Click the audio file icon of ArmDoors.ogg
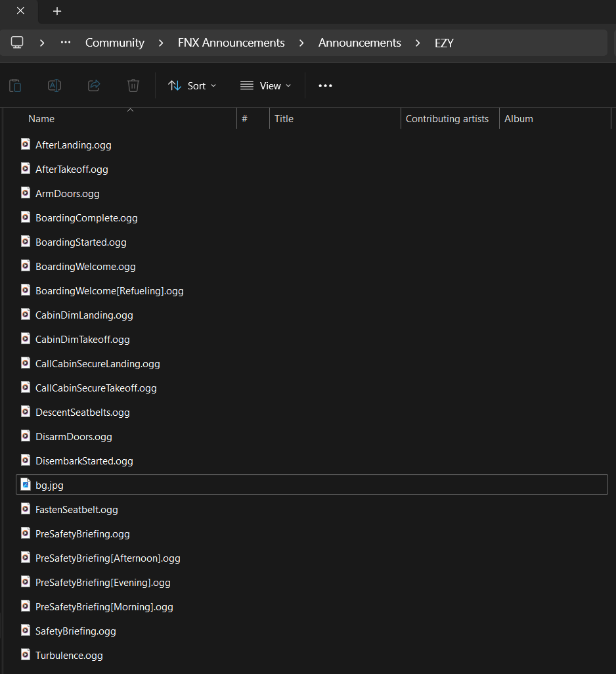The image size is (616, 674). [x=26, y=192]
